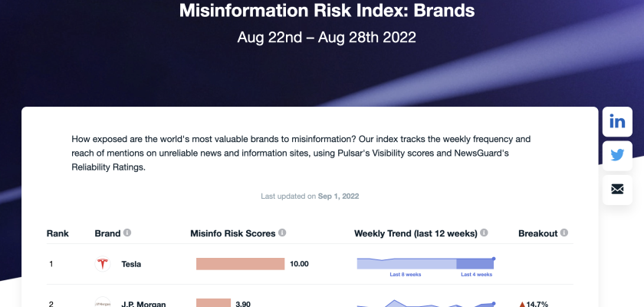This screenshot has width=644, height=307.
Task: Click J.P. Morgan's 3.90 risk score bar
Action: coord(213,303)
